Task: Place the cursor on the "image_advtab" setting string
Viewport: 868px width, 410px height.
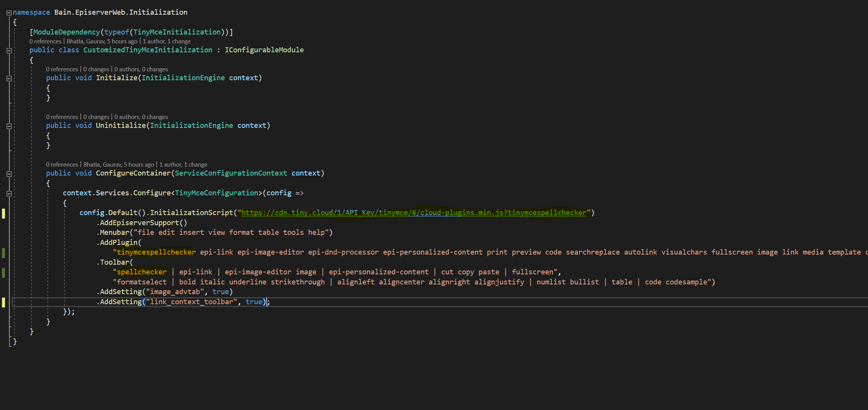Action: pos(175,292)
